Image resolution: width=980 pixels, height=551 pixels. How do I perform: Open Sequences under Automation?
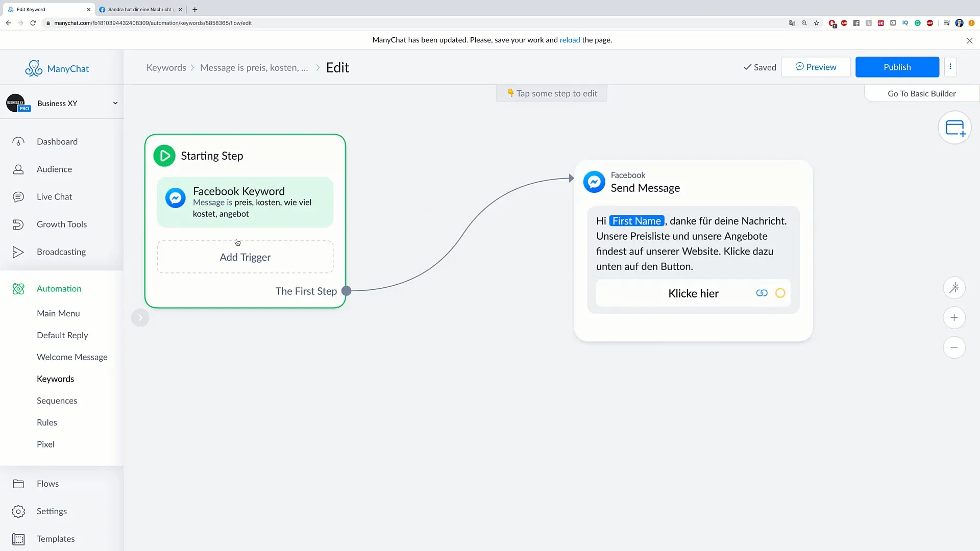click(57, 400)
